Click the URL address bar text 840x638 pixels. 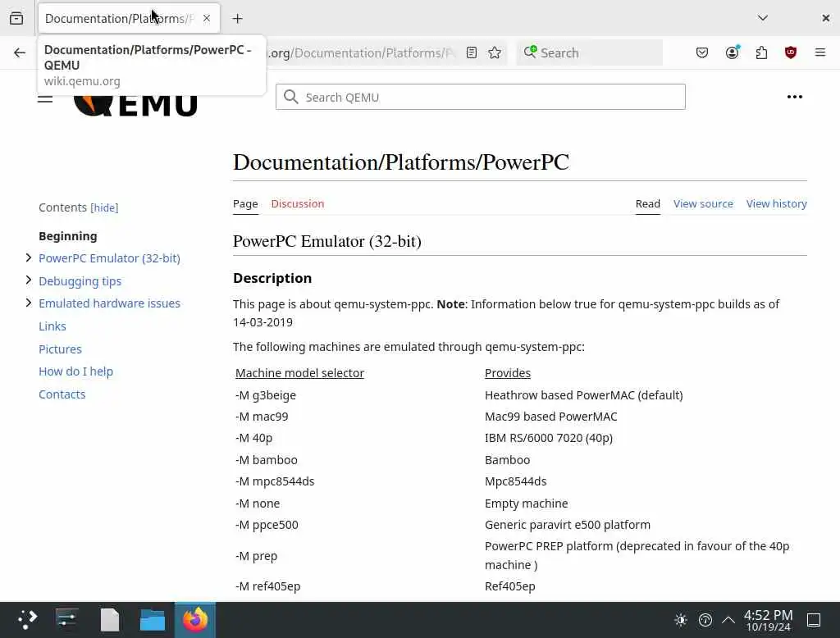362,53
